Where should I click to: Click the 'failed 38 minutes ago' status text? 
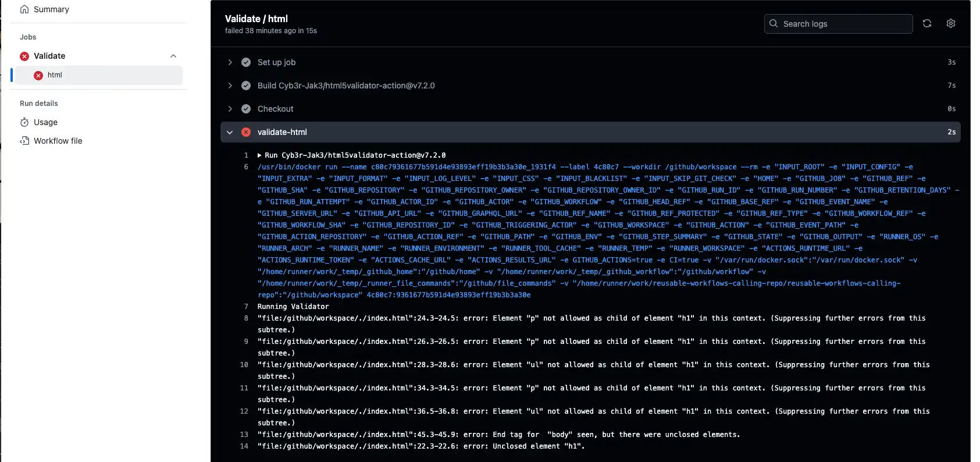[x=271, y=31]
